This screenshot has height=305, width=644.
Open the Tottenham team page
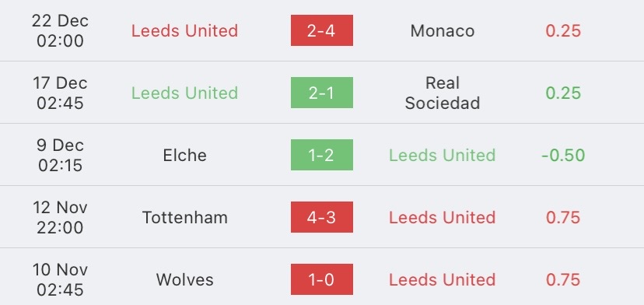185,217
